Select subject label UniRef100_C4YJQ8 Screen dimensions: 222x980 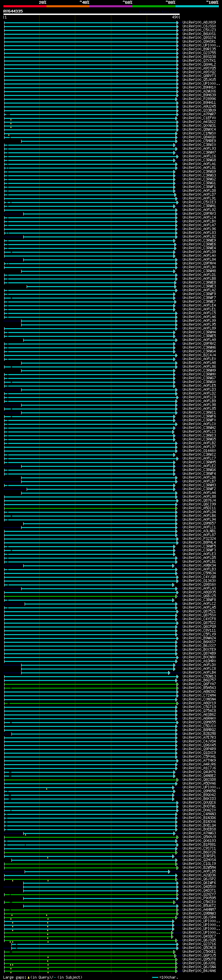199,577
